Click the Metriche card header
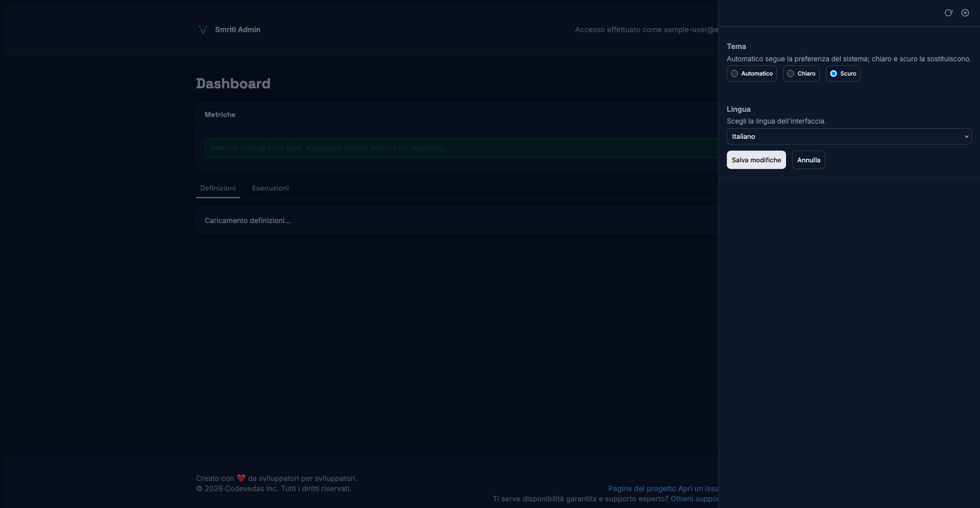The height and width of the screenshot is (508, 980). tap(220, 114)
